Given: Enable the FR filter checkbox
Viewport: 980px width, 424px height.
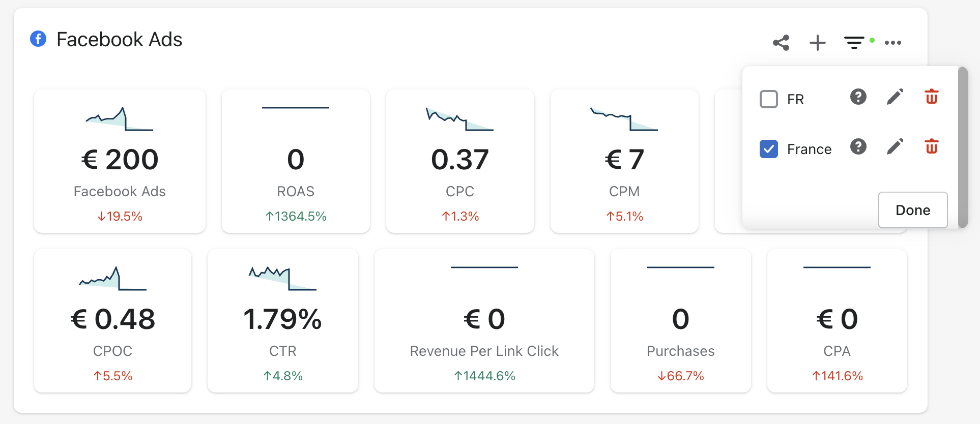Looking at the screenshot, I should pos(769,99).
